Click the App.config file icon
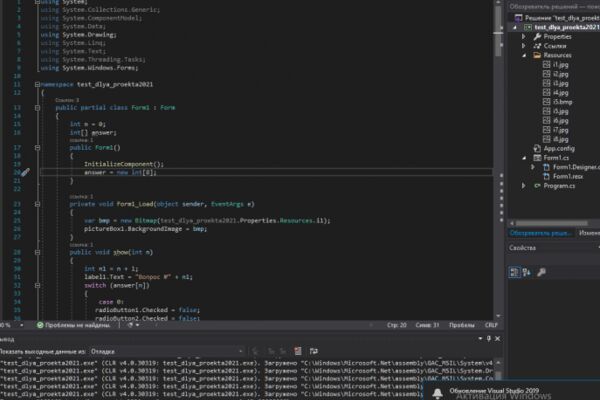The height and width of the screenshot is (400, 600). coord(537,149)
